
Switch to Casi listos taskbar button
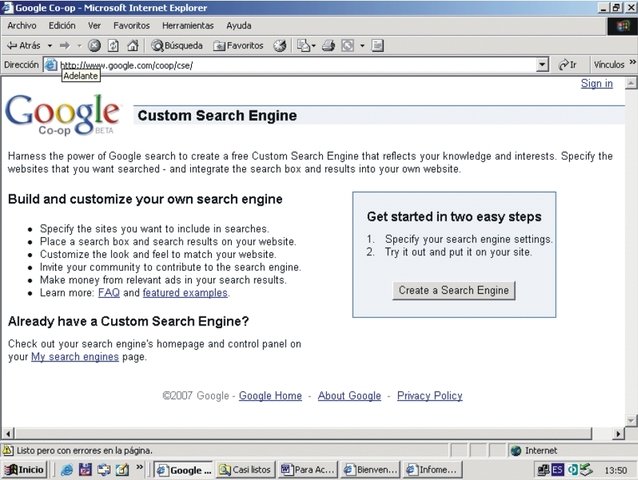[245, 470]
